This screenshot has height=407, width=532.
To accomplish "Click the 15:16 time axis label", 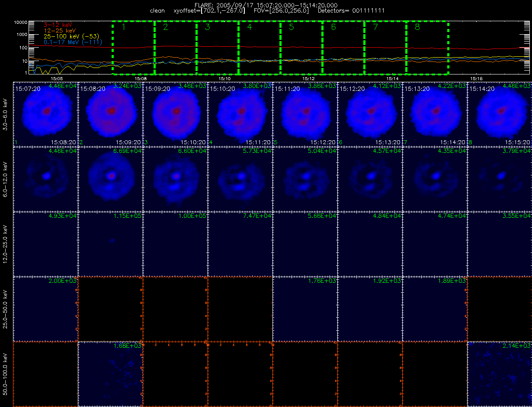I will pyautogui.click(x=476, y=79).
